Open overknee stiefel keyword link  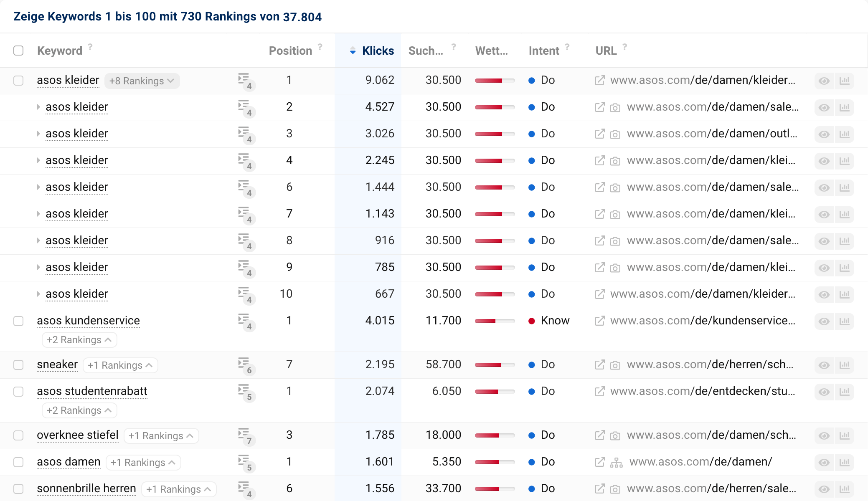click(x=78, y=435)
